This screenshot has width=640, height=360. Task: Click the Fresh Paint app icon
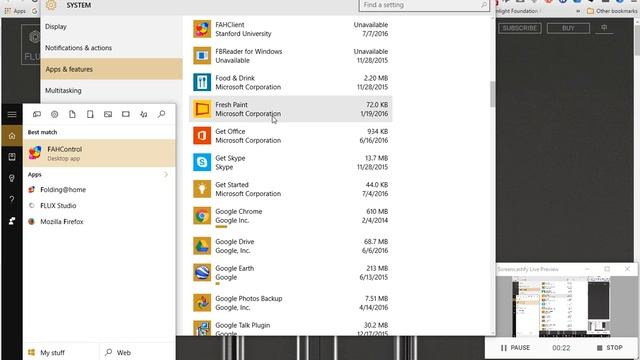pyautogui.click(x=202, y=109)
